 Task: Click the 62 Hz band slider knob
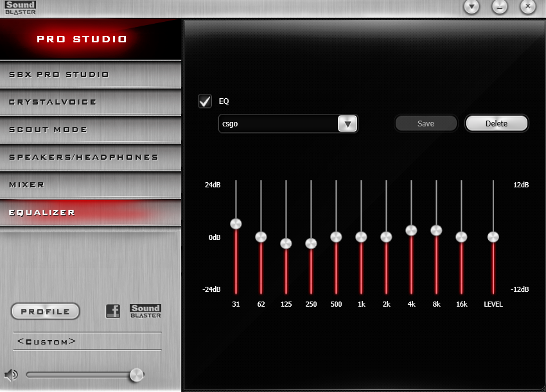261,237
